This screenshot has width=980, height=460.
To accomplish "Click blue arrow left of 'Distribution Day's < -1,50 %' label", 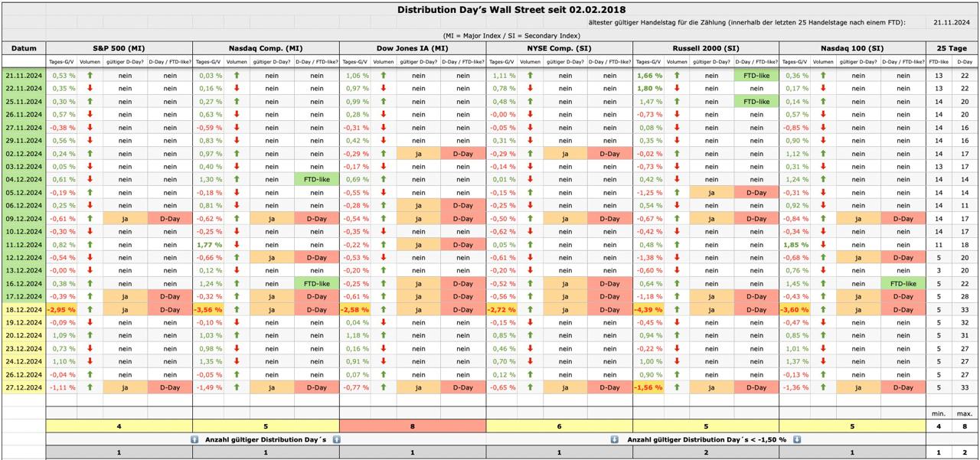I will (615, 439).
